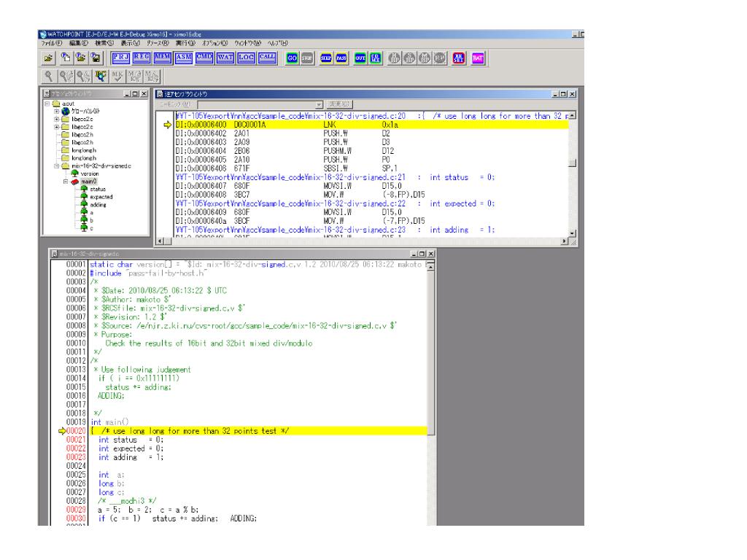Click the disassembly window vertical scrollbar thumb
Screen dimensions: 747x560
coord(572,163)
